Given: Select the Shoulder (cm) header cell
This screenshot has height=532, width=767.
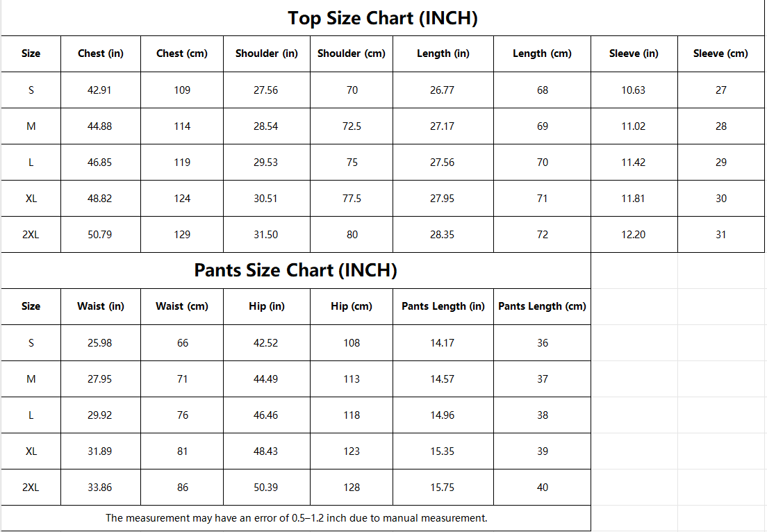Looking at the screenshot, I should pos(352,53).
